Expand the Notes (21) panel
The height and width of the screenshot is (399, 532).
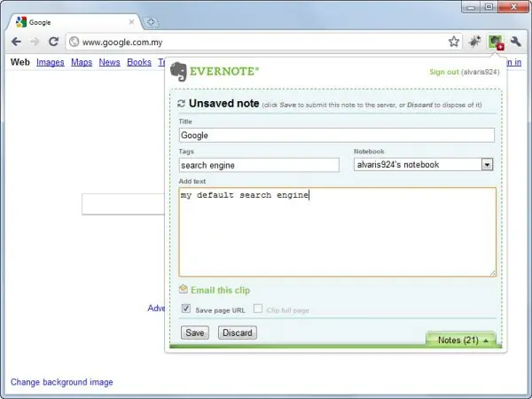click(x=463, y=340)
